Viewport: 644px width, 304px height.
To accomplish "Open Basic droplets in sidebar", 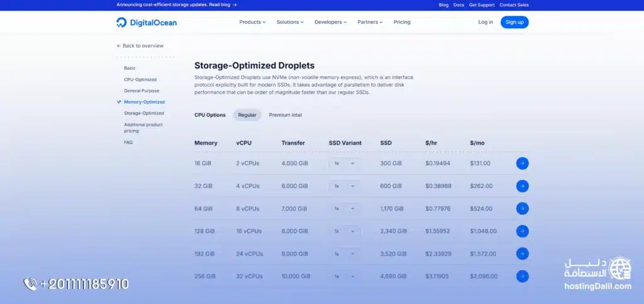I will pos(130,68).
